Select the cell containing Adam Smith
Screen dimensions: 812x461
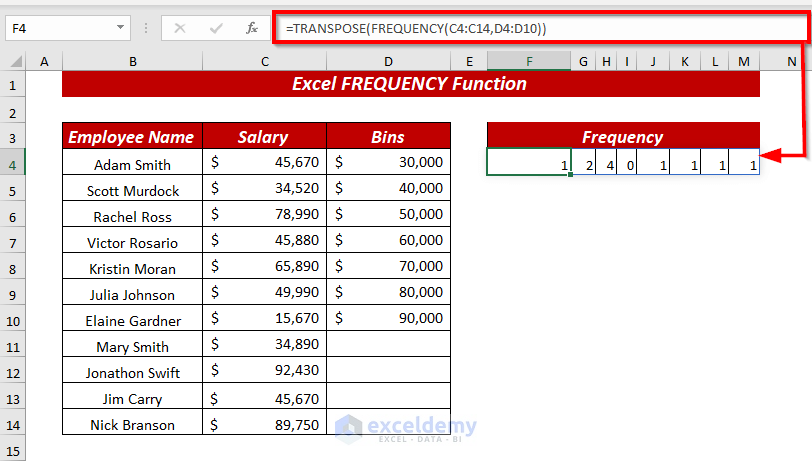133,163
